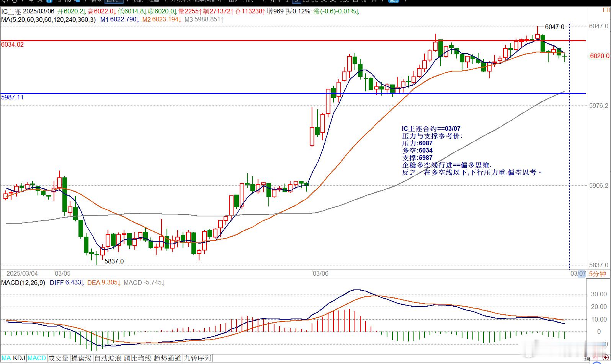Select the MACD indicator tab
The height and width of the screenshot is (364, 611).
[x=37, y=358]
